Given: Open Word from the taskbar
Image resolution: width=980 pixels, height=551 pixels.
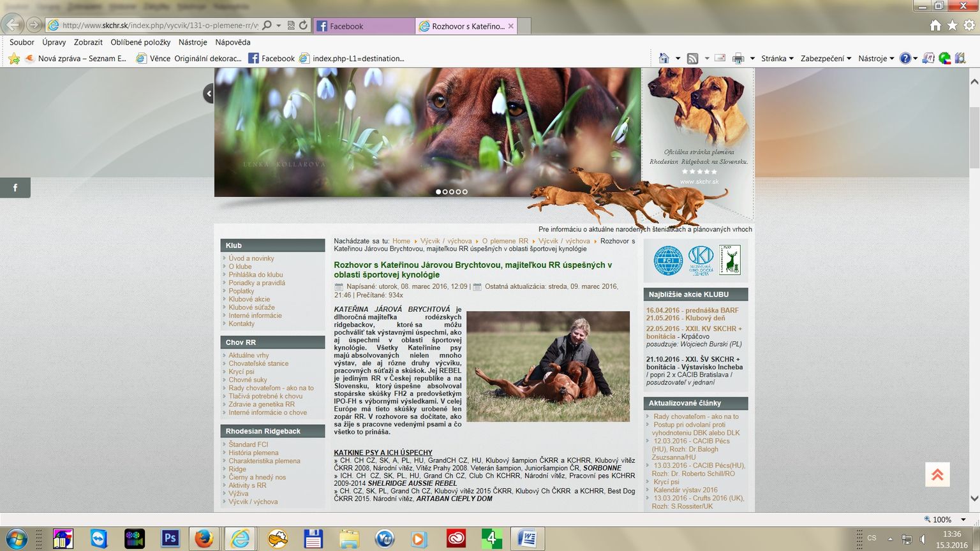Looking at the screenshot, I should [527, 539].
